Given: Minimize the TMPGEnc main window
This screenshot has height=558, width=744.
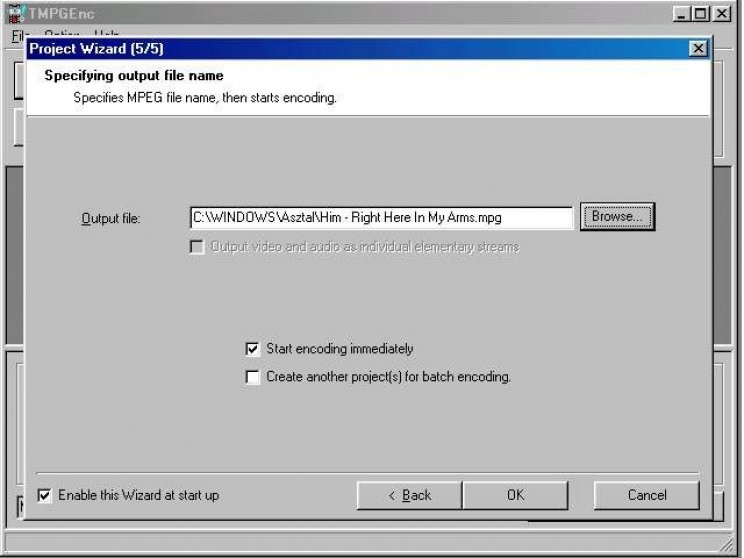Looking at the screenshot, I should click(x=681, y=14).
